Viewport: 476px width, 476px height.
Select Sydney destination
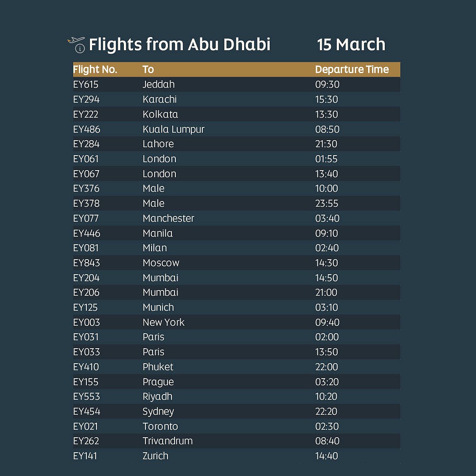(158, 411)
